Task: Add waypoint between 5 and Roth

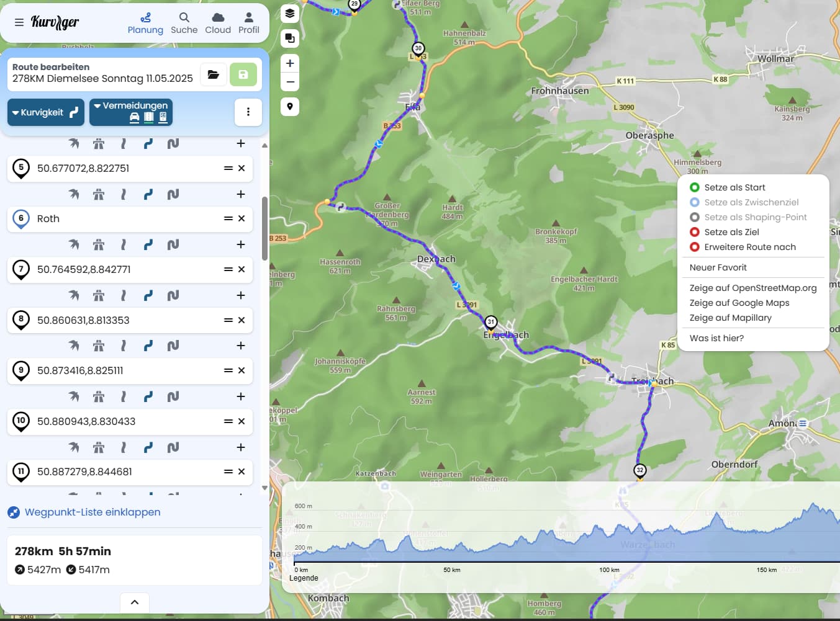Action: click(x=241, y=194)
